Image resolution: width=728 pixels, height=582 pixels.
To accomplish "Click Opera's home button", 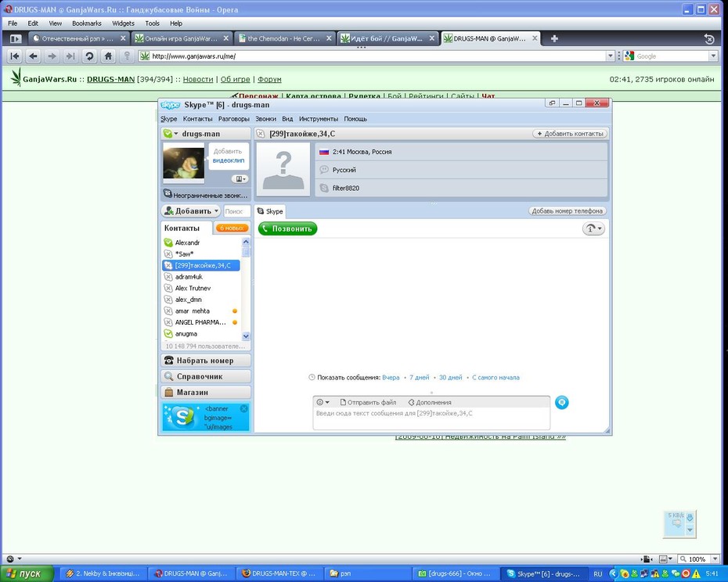I will point(108,56).
